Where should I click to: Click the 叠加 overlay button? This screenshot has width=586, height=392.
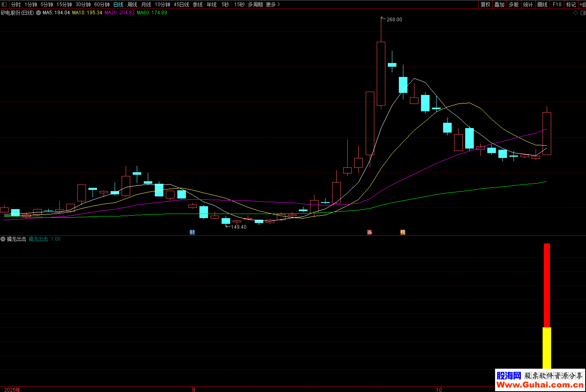[x=499, y=5]
